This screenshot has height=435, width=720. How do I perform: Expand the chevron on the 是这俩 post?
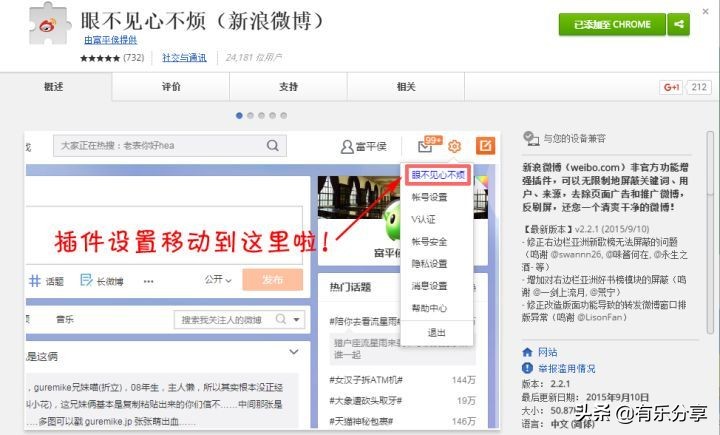tap(294, 352)
